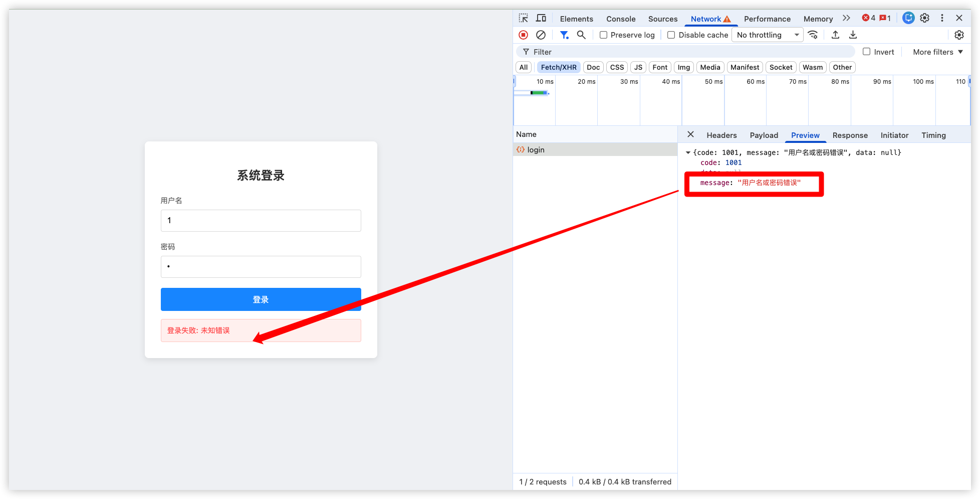Click the warning triangle on Network tab
This screenshot has height=499, width=980.
[x=727, y=19]
